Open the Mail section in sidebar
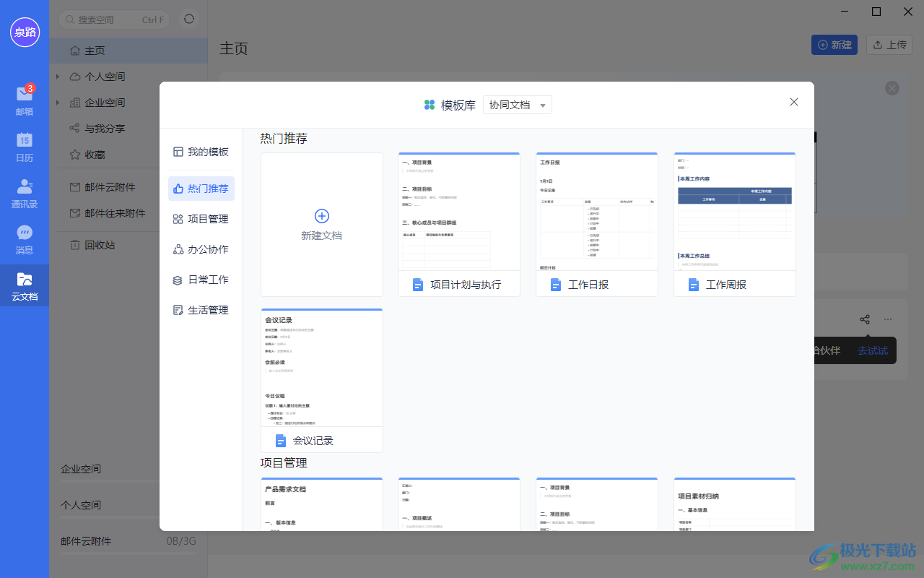The width and height of the screenshot is (924, 578). point(25,101)
